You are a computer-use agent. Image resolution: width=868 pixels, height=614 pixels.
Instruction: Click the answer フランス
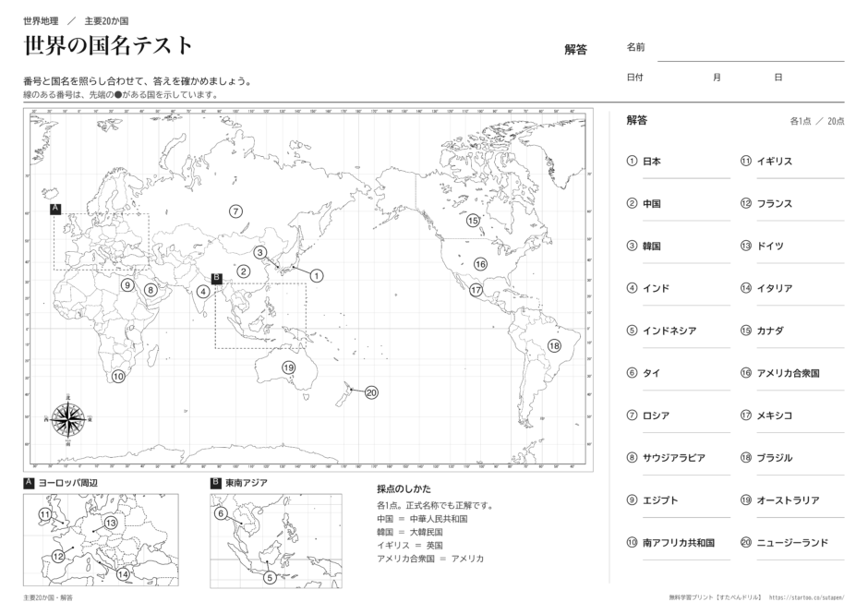[775, 204]
